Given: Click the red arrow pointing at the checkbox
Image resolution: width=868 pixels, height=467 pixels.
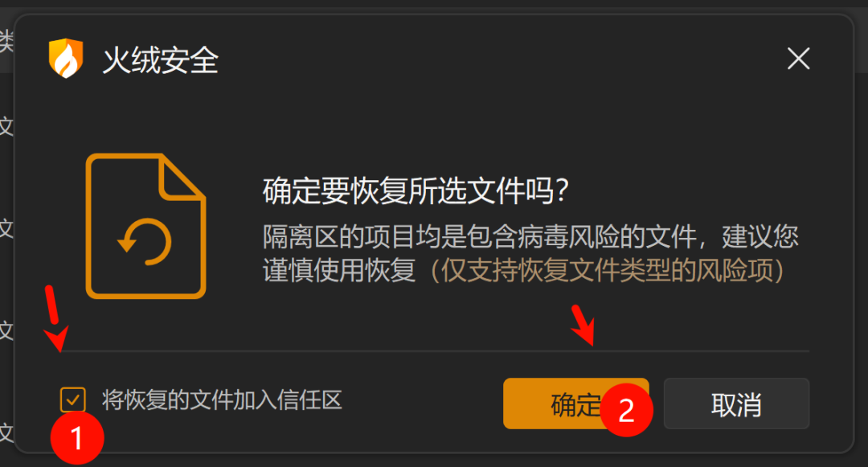Looking at the screenshot, I should point(56,319).
